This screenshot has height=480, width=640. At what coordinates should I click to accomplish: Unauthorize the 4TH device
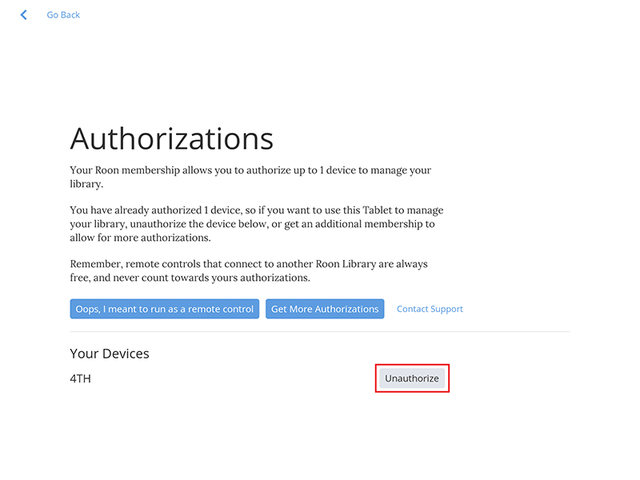(x=412, y=378)
